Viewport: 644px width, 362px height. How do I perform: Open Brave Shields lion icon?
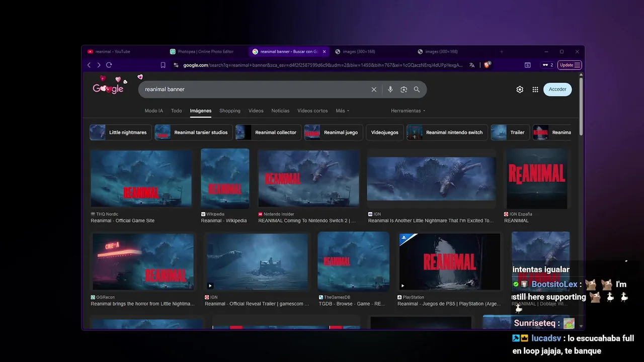(487, 65)
